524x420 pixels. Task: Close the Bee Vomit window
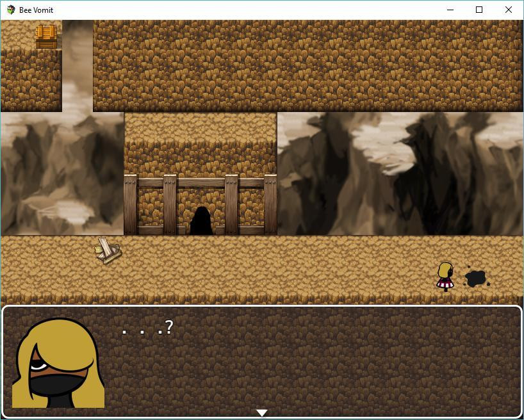508,10
